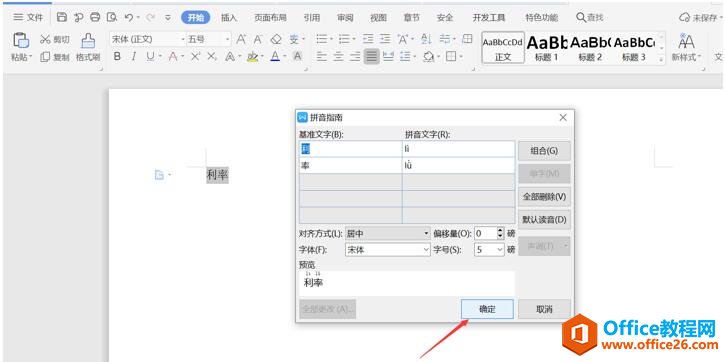Expand the borders dropdown arrow
Viewport: 725px width, 362px height.
(x=461, y=56)
